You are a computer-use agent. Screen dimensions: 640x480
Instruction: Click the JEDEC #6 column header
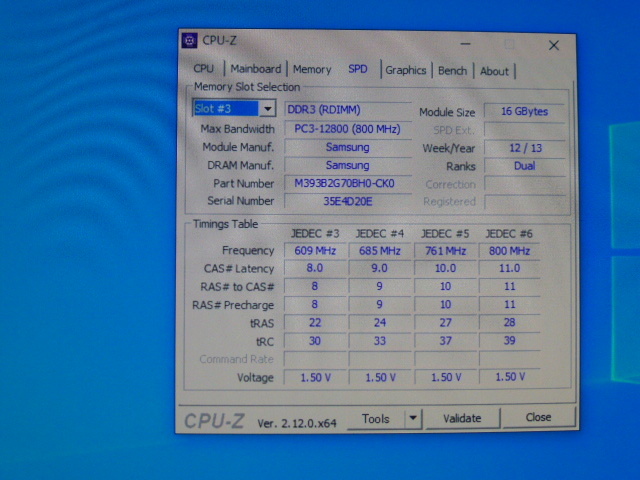coord(509,234)
